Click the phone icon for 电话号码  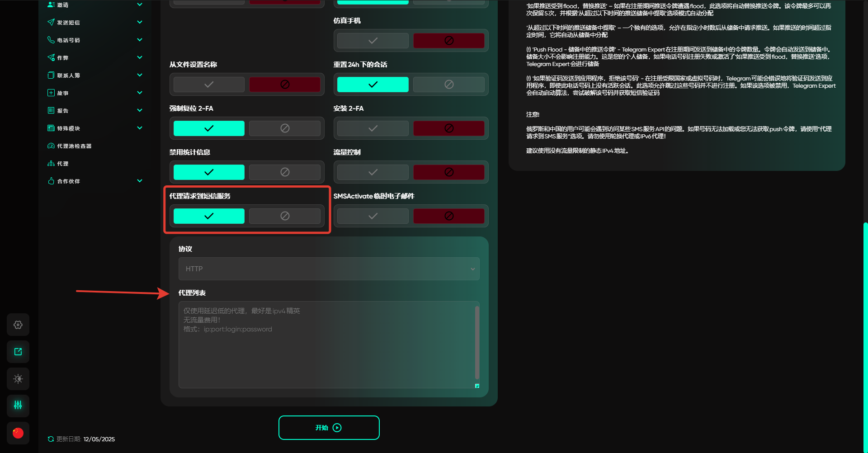pos(51,40)
